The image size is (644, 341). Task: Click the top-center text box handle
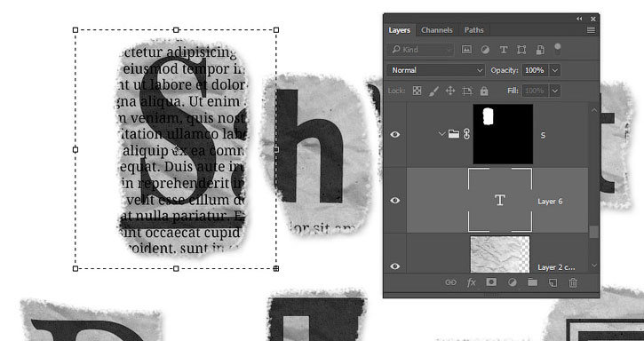click(176, 30)
